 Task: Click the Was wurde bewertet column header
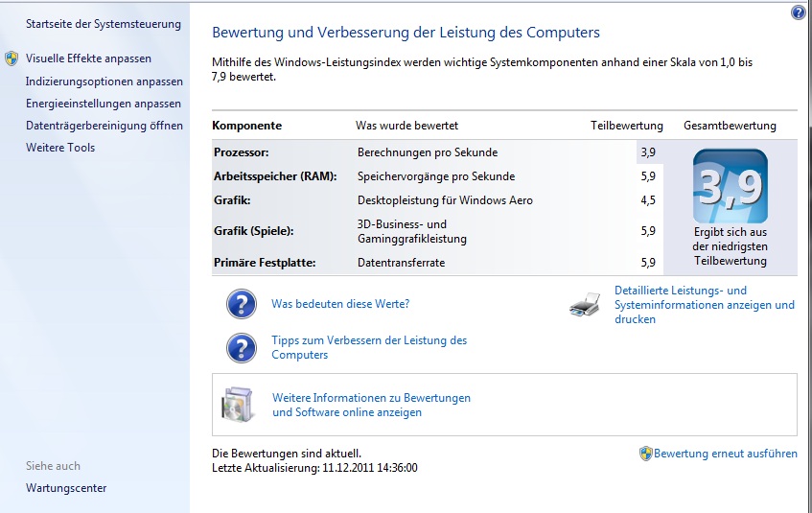click(407, 126)
